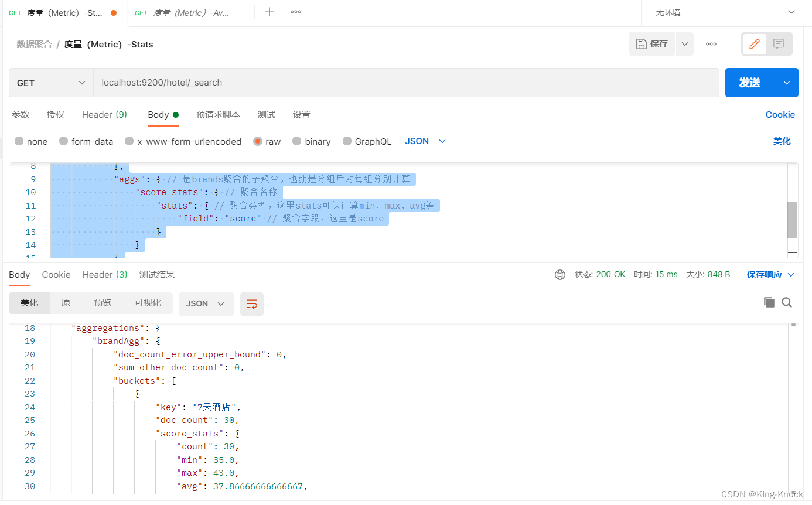This screenshot has height=505, width=812.
Task: Open the comments panel icon
Action: click(x=779, y=44)
